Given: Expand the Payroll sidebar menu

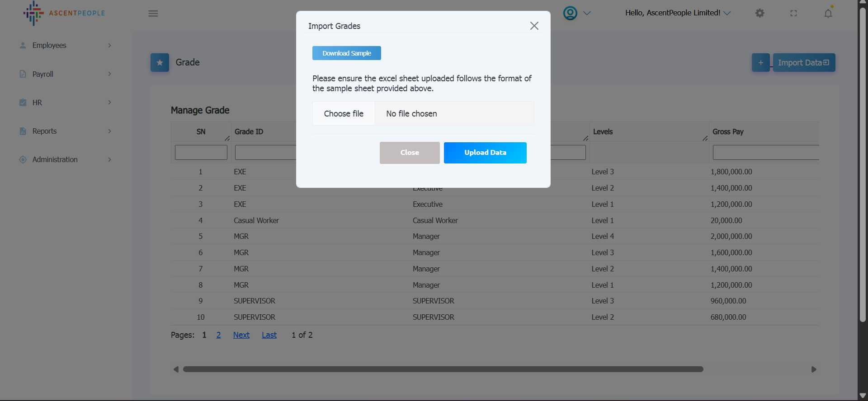Looking at the screenshot, I should 65,74.
